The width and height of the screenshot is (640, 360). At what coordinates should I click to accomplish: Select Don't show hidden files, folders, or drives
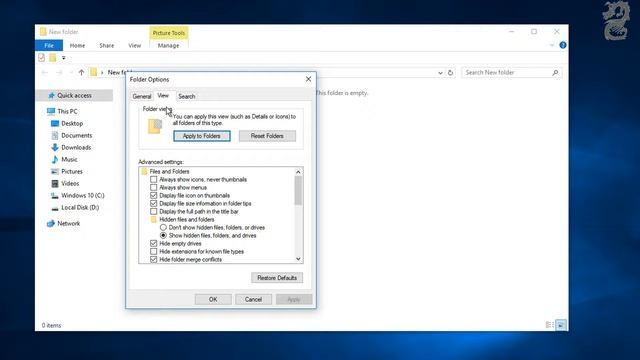tap(163, 228)
